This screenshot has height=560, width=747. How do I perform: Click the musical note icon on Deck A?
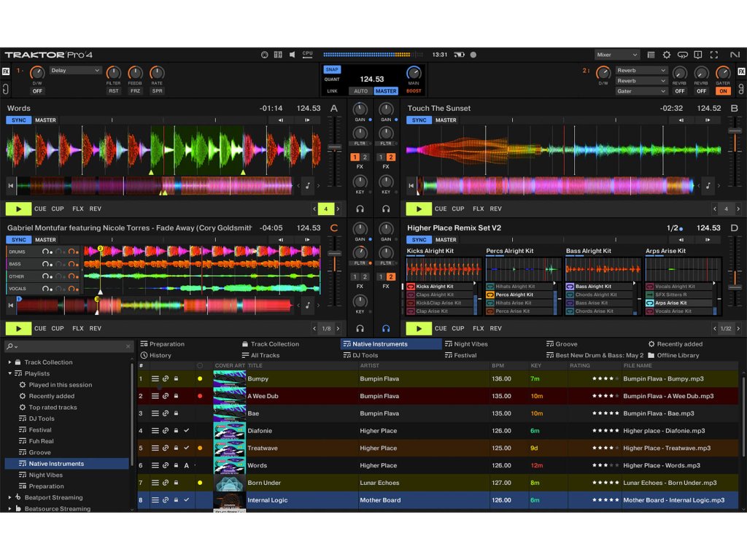(307, 186)
